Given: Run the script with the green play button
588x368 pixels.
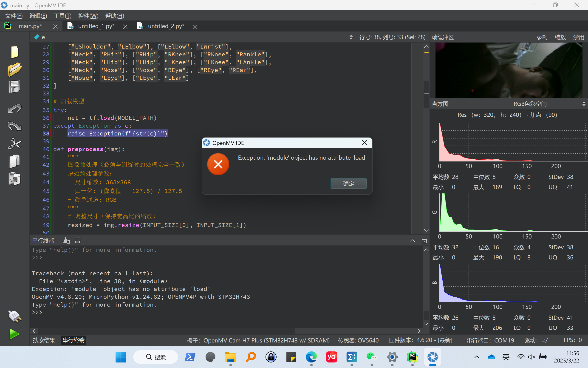Looking at the screenshot, I should [x=14, y=334].
